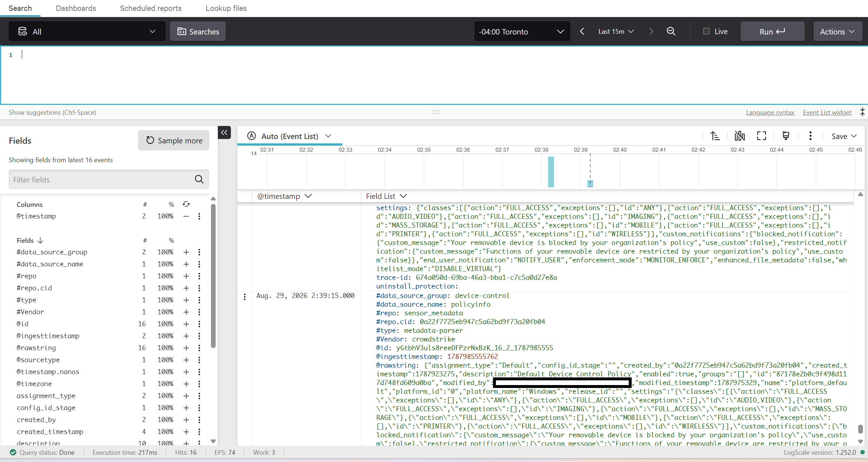Viewport: 868px width, 462px height.
Task: Open the results widget three-dot menu
Action: coord(810,136)
